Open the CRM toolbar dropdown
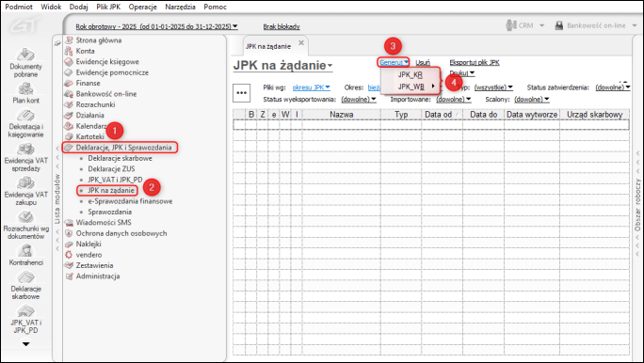Screen dimensions: 644x363 tap(541, 25)
